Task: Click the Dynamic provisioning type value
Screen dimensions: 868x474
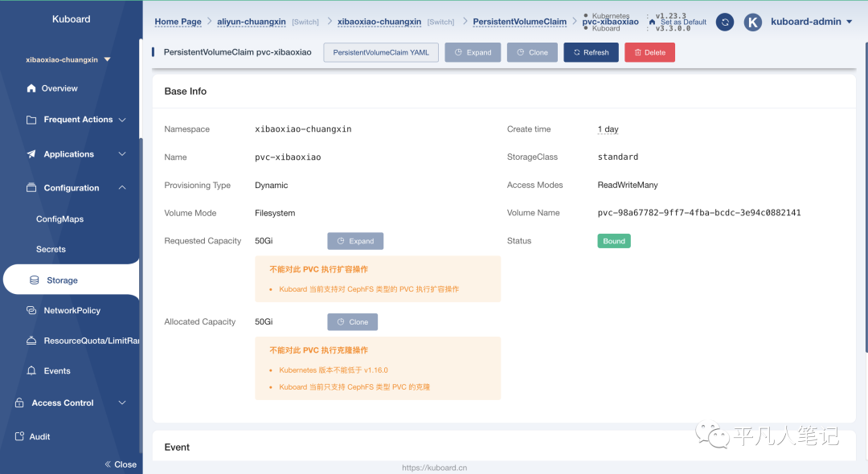Action: tap(272, 186)
